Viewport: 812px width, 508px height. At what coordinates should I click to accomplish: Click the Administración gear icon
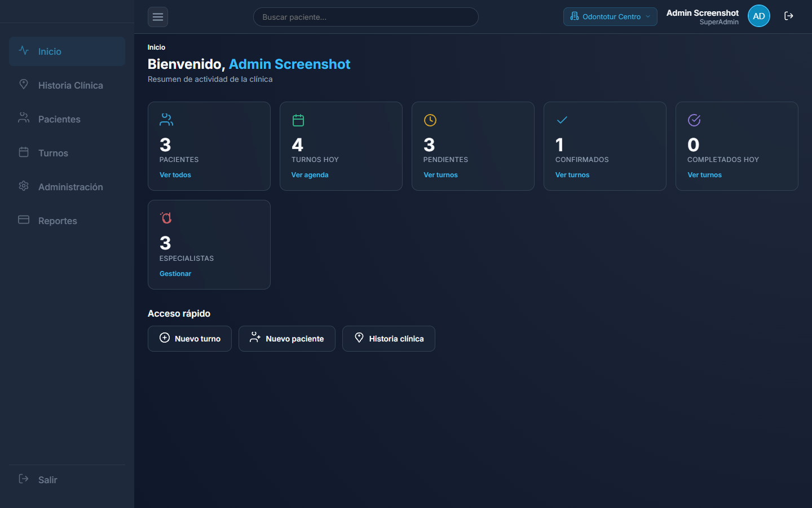tap(24, 186)
